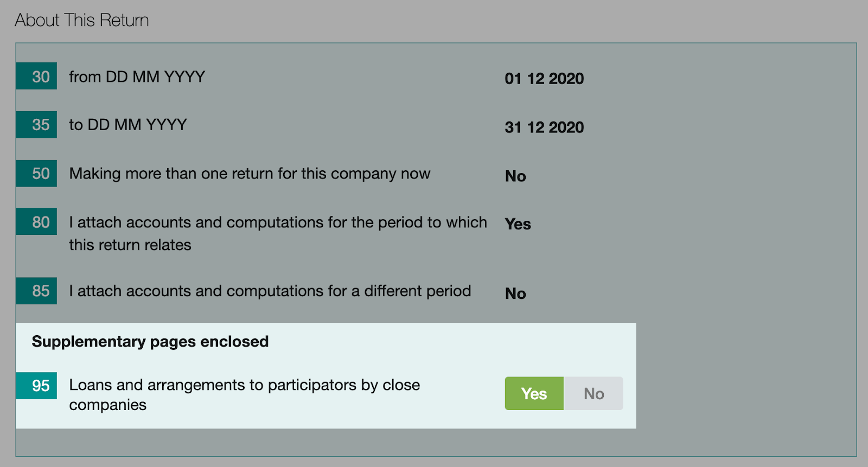Click the box 95 number badge

click(36, 386)
